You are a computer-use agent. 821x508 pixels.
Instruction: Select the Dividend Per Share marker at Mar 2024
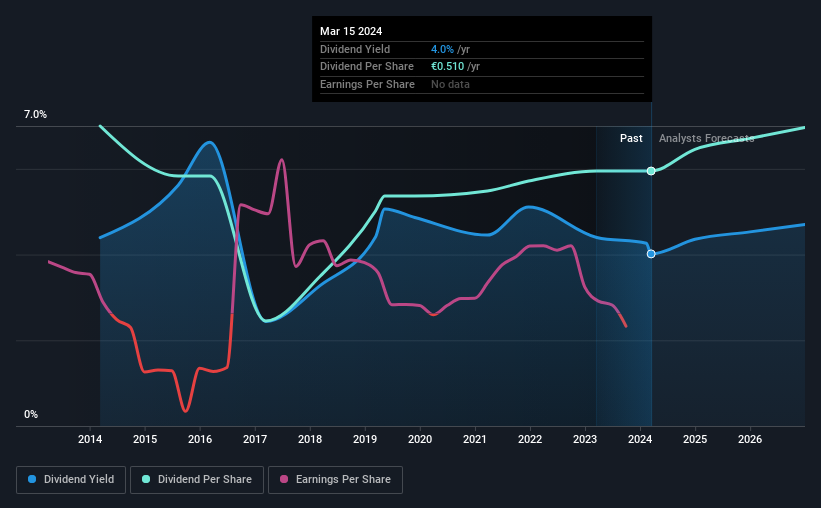click(x=651, y=171)
